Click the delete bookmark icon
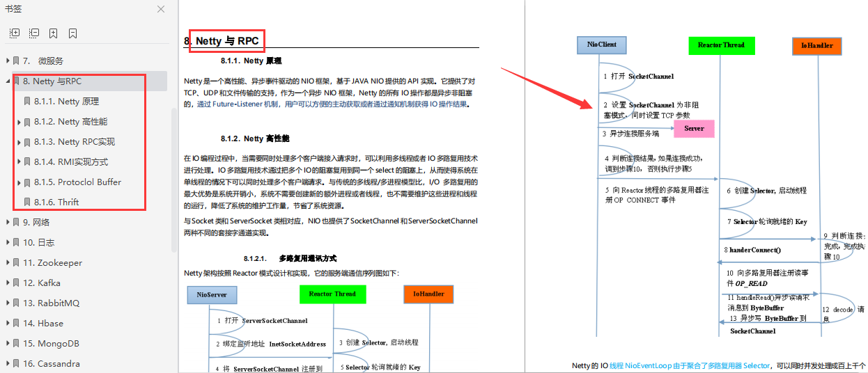This screenshot has width=868, height=373. [x=73, y=33]
